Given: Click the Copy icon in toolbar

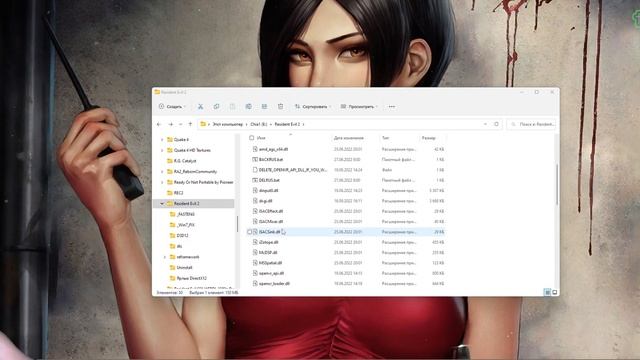Looking at the screenshot, I should pos(216,107).
